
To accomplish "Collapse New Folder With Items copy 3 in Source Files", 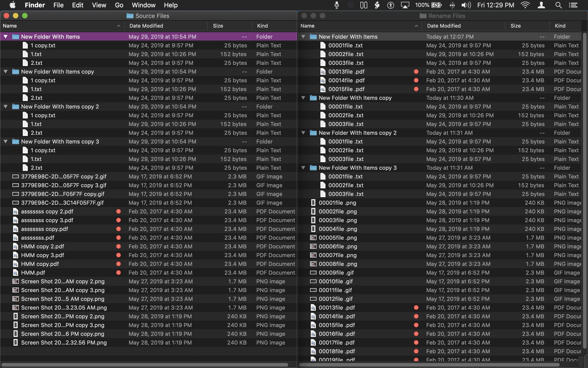I will coord(6,141).
